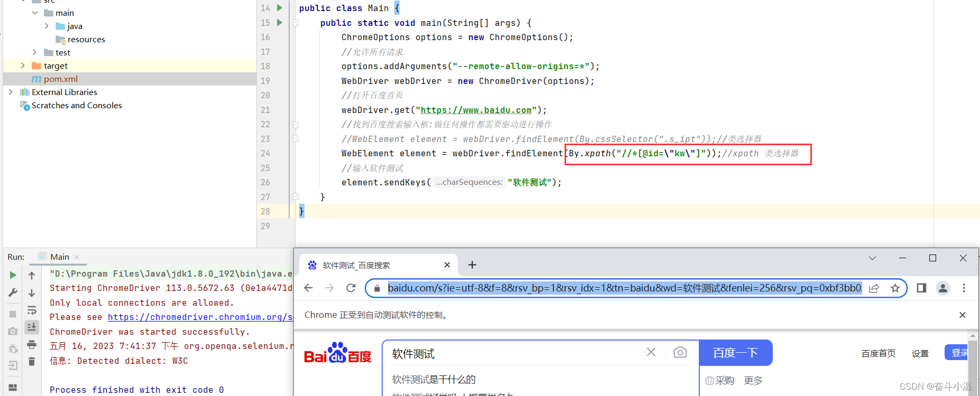This screenshot has height=396, width=980.
Task: Go forward in the Chrome window
Action: [x=329, y=288]
